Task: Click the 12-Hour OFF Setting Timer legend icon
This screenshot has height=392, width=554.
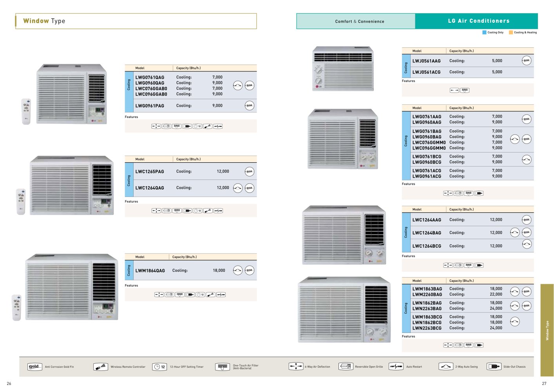Action: (x=160, y=367)
